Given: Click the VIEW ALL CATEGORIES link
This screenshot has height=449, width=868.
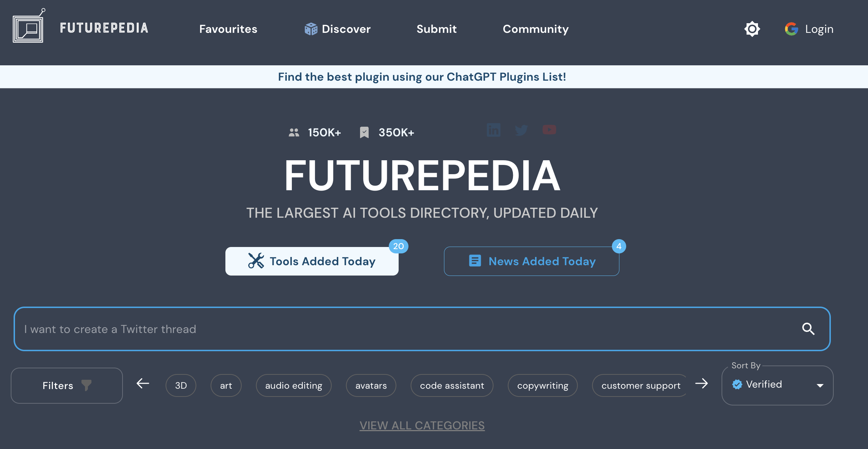Looking at the screenshot, I should tap(422, 425).
